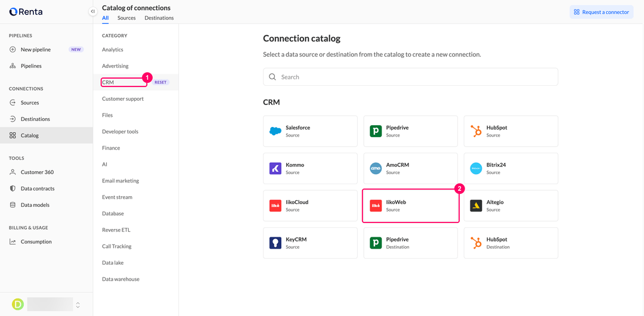
Task: Select the Call Tracking category
Action: 117,247
